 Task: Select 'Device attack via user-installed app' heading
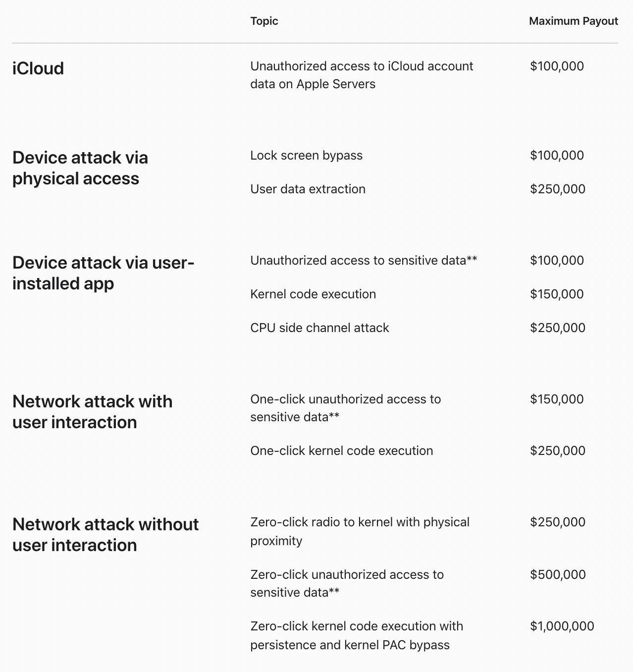pyautogui.click(x=103, y=273)
